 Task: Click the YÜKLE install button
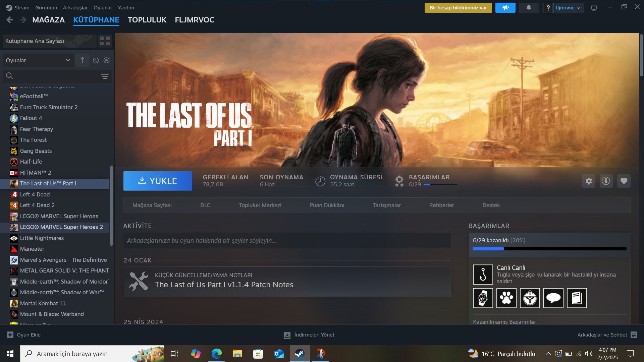tap(158, 181)
